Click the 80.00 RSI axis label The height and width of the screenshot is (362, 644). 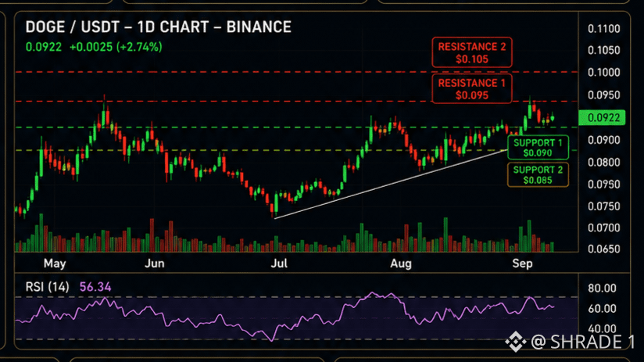click(x=602, y=289)
